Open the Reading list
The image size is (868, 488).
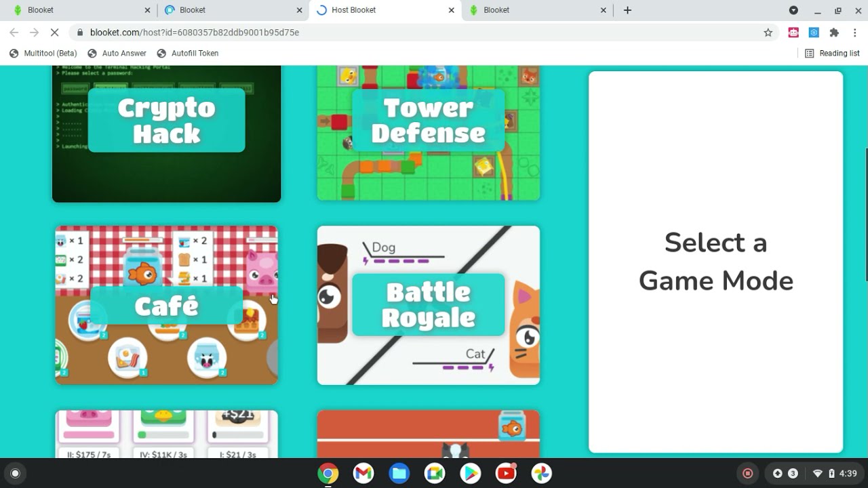point(832,54)
